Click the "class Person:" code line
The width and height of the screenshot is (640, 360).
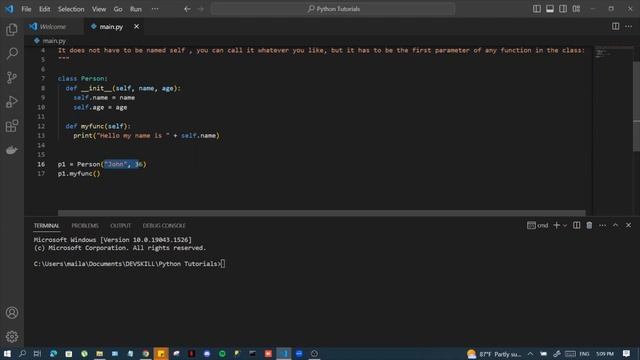[82, 78]
